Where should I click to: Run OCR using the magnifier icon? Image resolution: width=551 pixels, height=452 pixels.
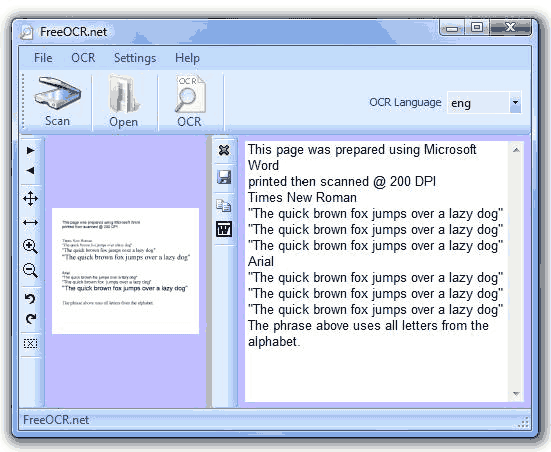coord(190,102)
